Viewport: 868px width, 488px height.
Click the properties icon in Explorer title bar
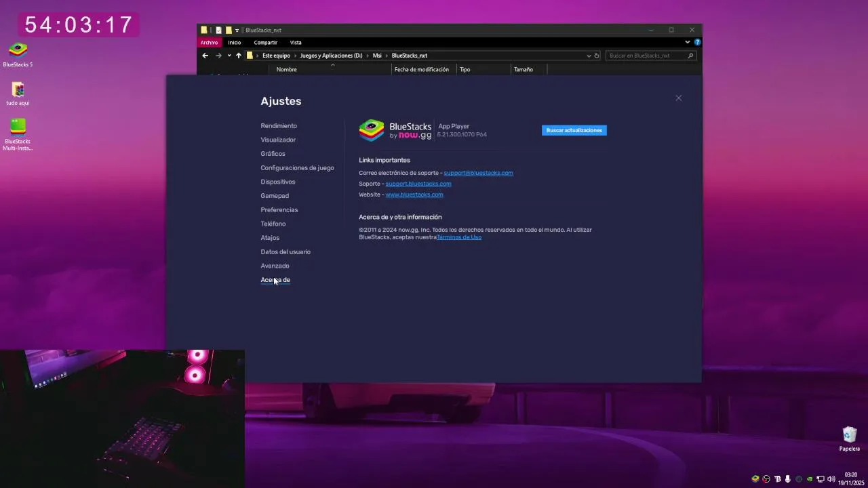click(218, 30)
